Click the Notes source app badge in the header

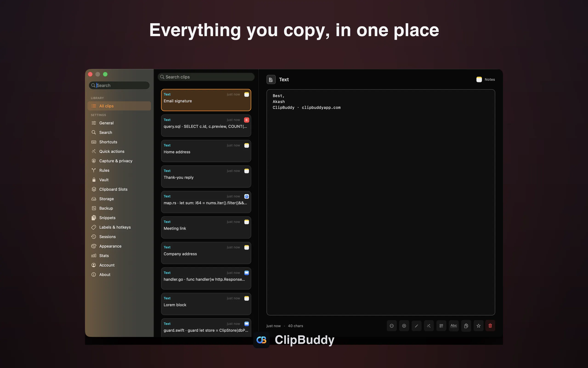pos(486,79)
